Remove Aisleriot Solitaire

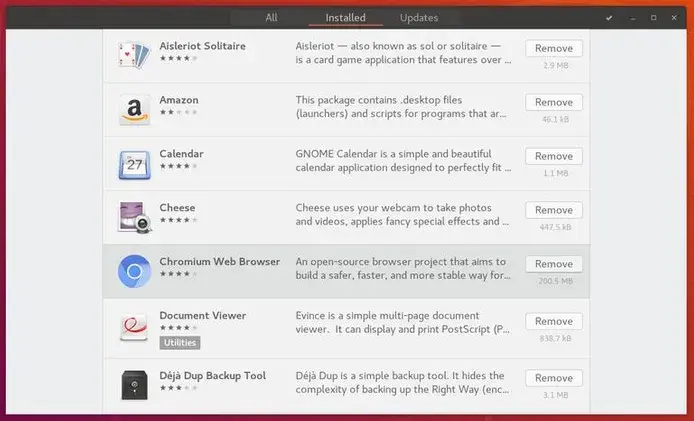tap(554, 48)
